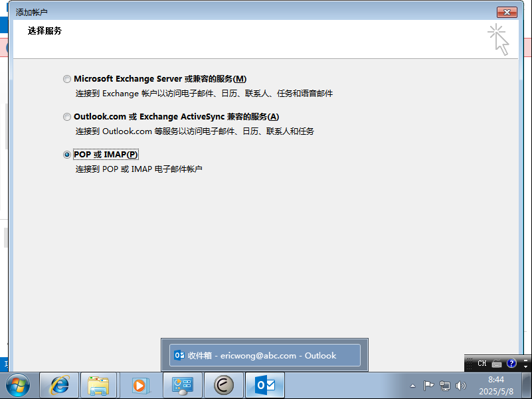This screenshot has width=532, height=399.
Task: Click the Show Desktop strip beside the clock
Action: (x=527, y=386)
